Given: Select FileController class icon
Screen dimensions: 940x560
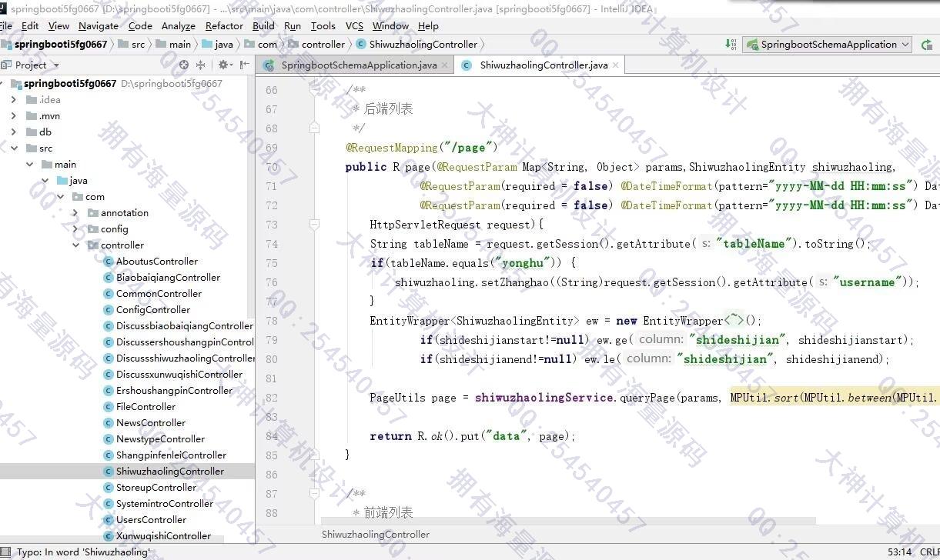Looking at the screenshot, I should click(109, 407).
